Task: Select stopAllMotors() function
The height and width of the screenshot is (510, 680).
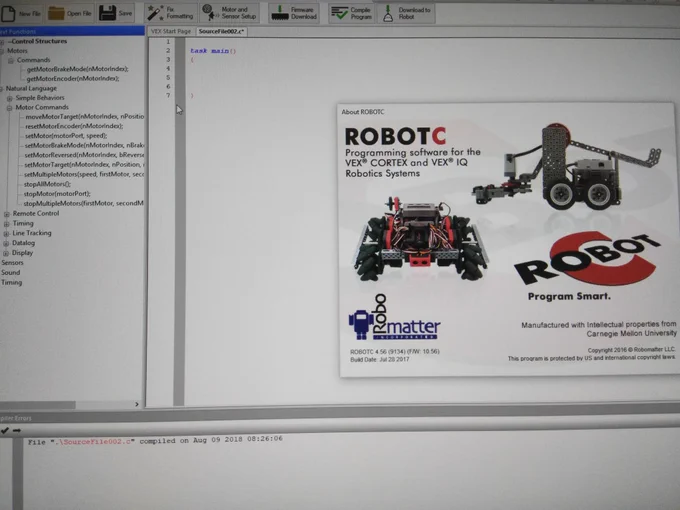Action: [x=47, y=184]
